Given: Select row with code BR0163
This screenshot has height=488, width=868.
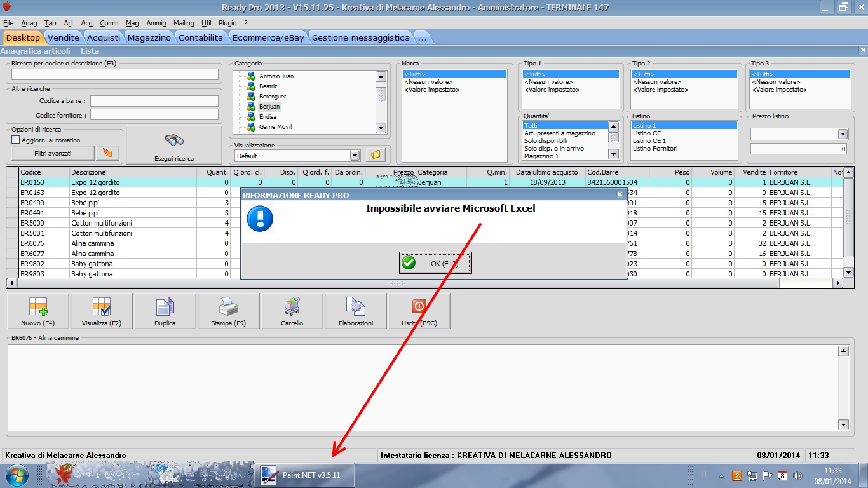Looking at the screenshot, I should tap(425, 193).
